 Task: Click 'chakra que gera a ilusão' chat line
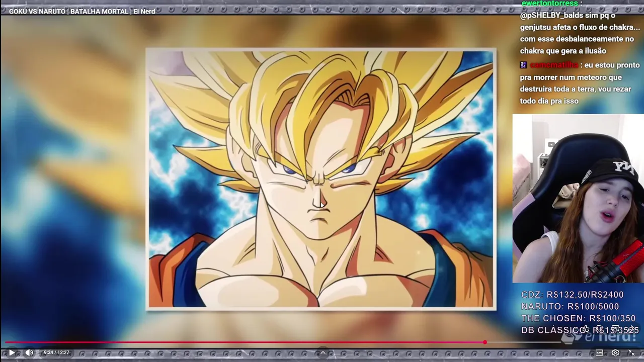point(563,51)
